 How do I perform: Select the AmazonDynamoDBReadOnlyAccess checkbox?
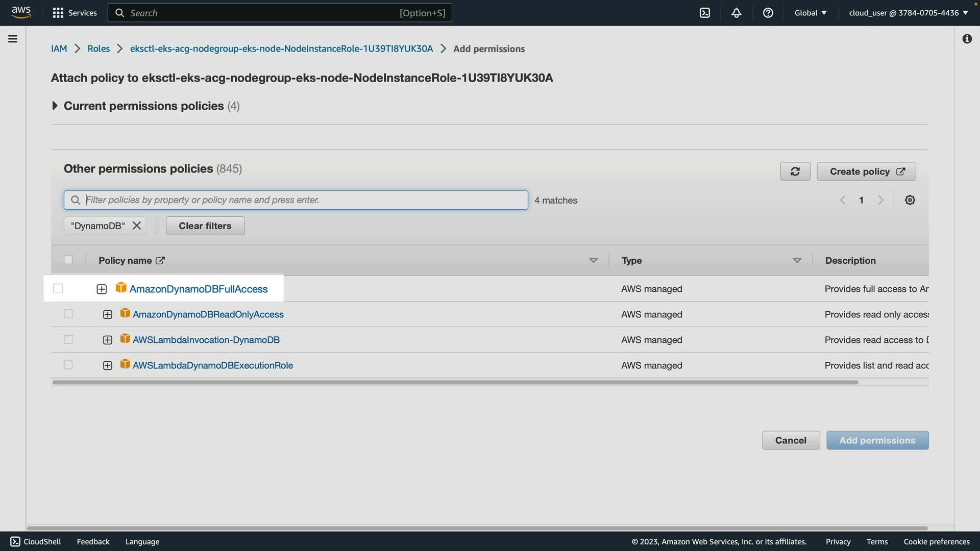68,314
